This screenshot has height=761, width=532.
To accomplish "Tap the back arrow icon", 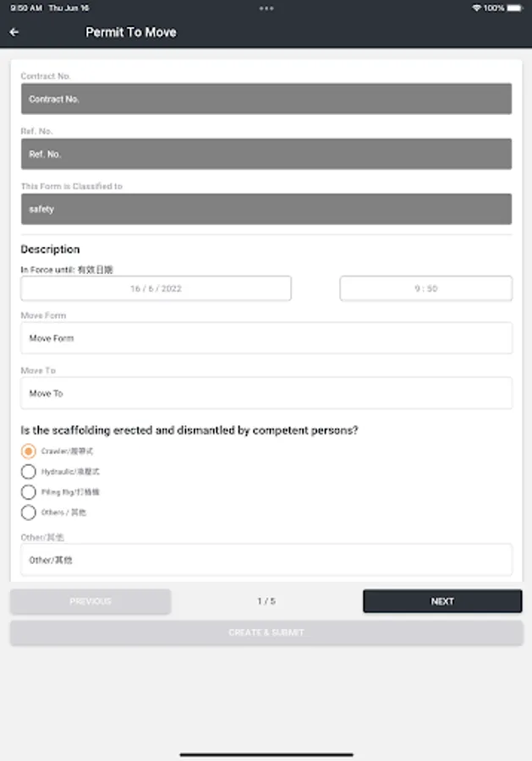I will pos(14,32).
